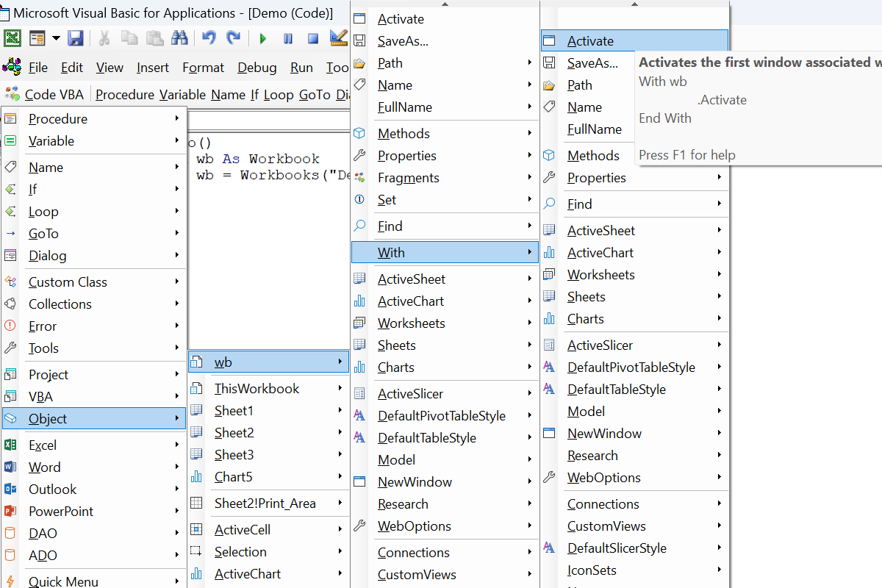The width and height of the screenshot is (882, 588).
Task: Click the Fragments icon in wb submenu
Action: [x=359, y=177]
